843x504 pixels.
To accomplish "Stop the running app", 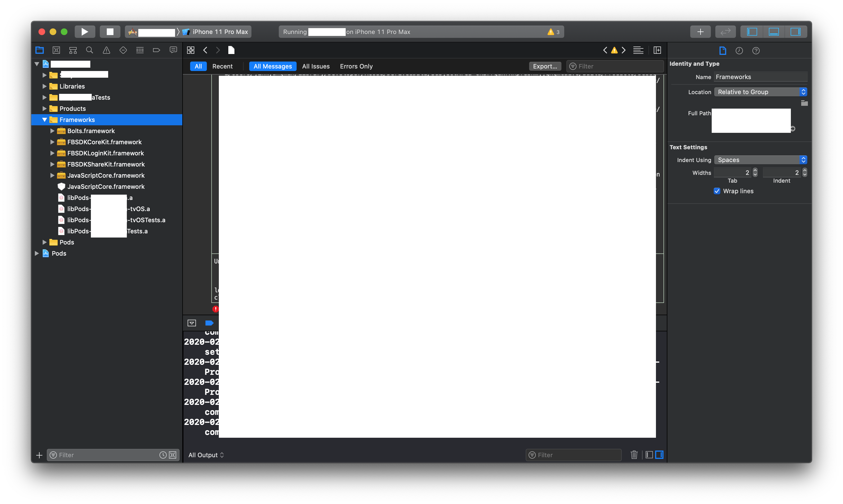I will [x=110, y=31].
